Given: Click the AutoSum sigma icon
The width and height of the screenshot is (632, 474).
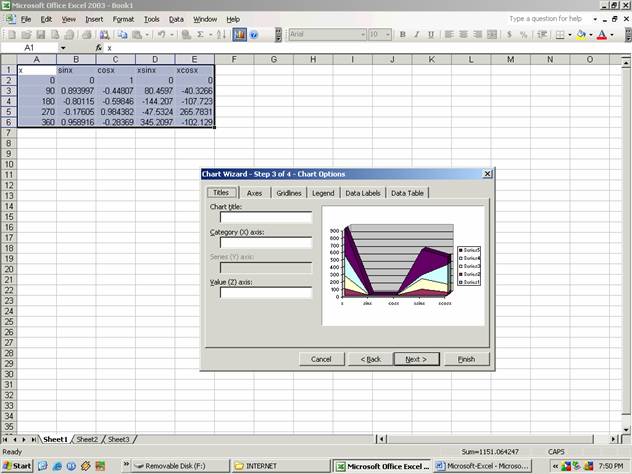Looking at the screenshot, I should [200, 35].
